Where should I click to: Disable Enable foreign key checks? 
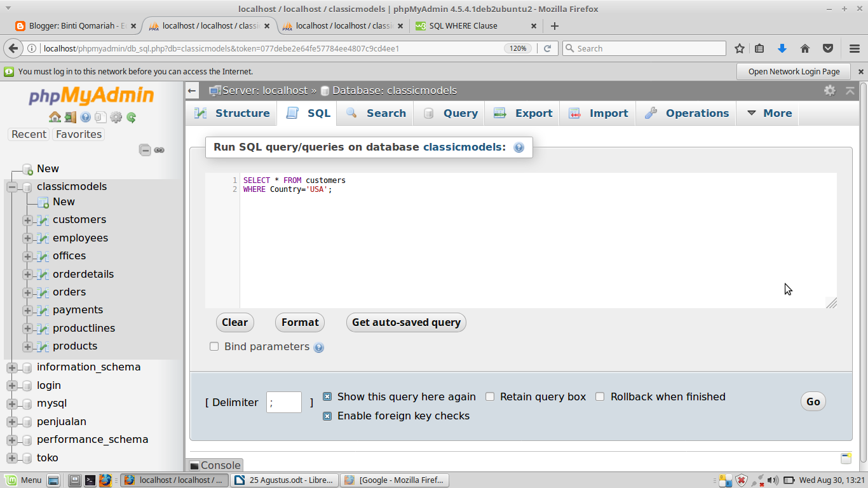point(327,416)
